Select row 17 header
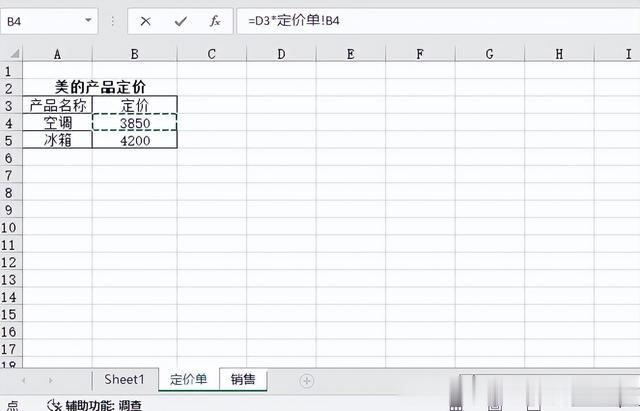640x411 pixels. [9, 349]
